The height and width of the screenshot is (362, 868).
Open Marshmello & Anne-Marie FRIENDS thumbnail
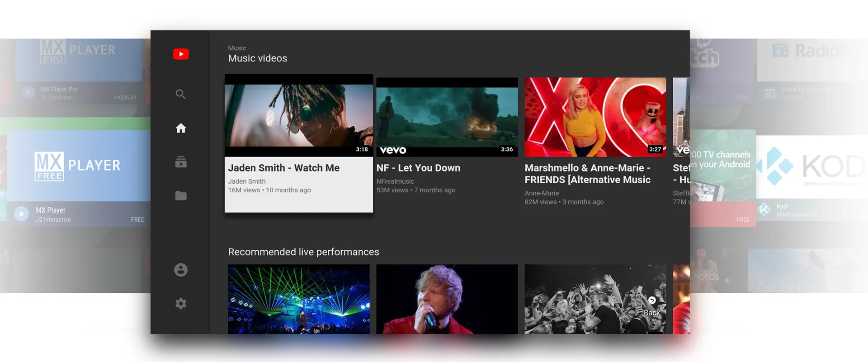595,117
